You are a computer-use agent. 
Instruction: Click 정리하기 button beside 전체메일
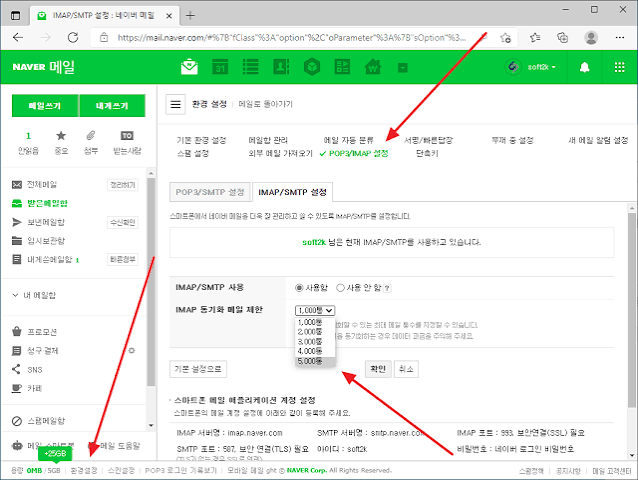(x=122, y=185)
